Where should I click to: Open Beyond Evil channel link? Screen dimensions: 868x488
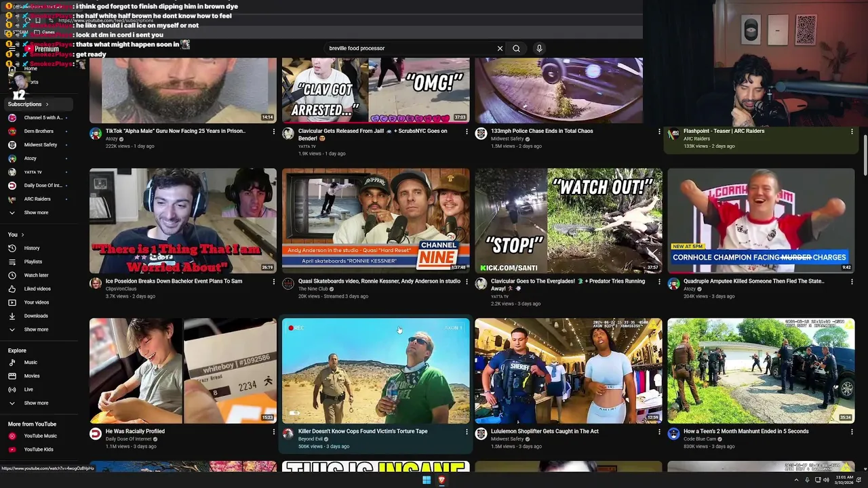click(312, 439)
